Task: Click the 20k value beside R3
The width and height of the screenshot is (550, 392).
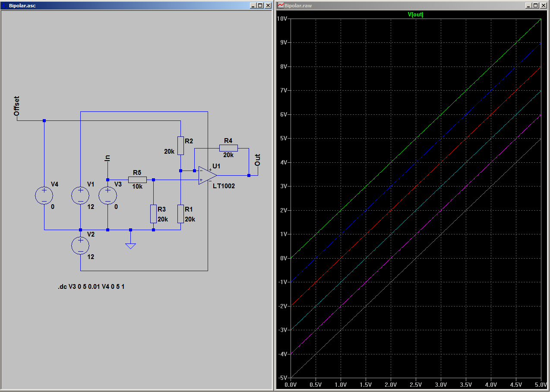Action: pos(163,219)
